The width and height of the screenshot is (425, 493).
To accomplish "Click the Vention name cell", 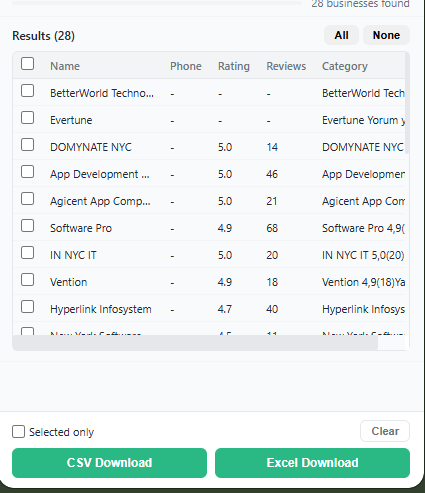I will click(69, 282).
